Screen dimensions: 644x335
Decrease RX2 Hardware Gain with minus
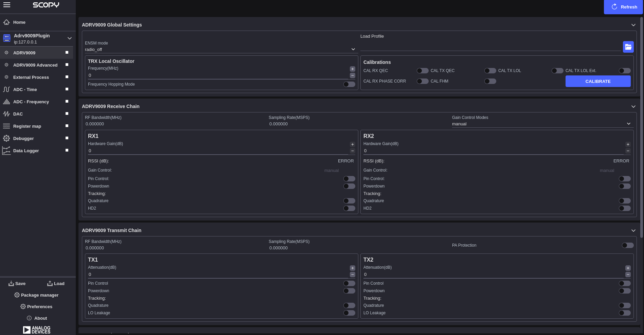(628, 151)
